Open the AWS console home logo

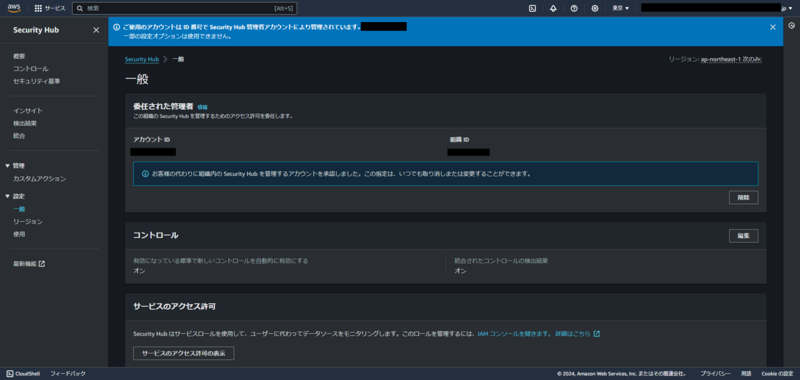14,8
